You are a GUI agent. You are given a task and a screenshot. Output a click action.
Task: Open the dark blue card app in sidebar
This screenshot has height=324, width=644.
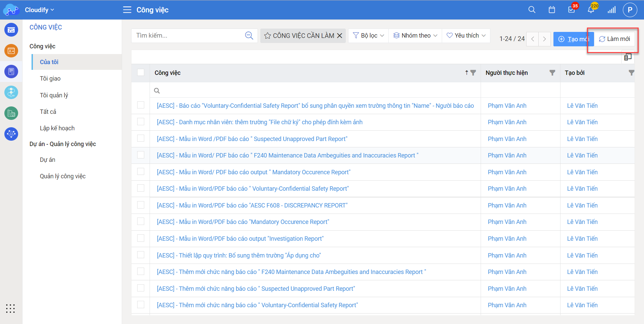11,30
